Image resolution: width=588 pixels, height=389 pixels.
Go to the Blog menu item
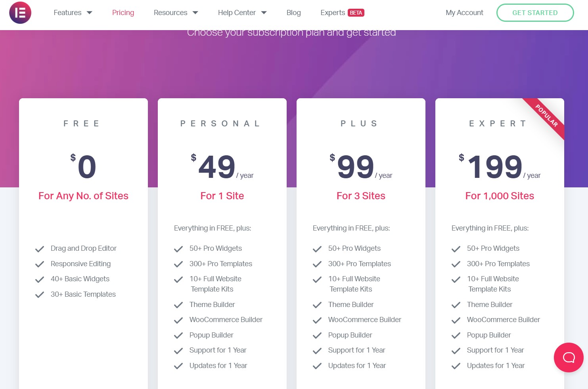pyautogui.click(x=294, y=13)
